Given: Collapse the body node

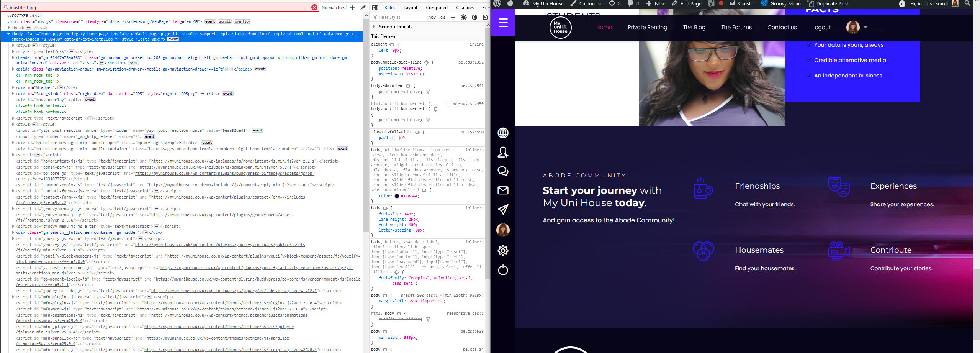Looking at the screenshot, I should tap(9, 34).
